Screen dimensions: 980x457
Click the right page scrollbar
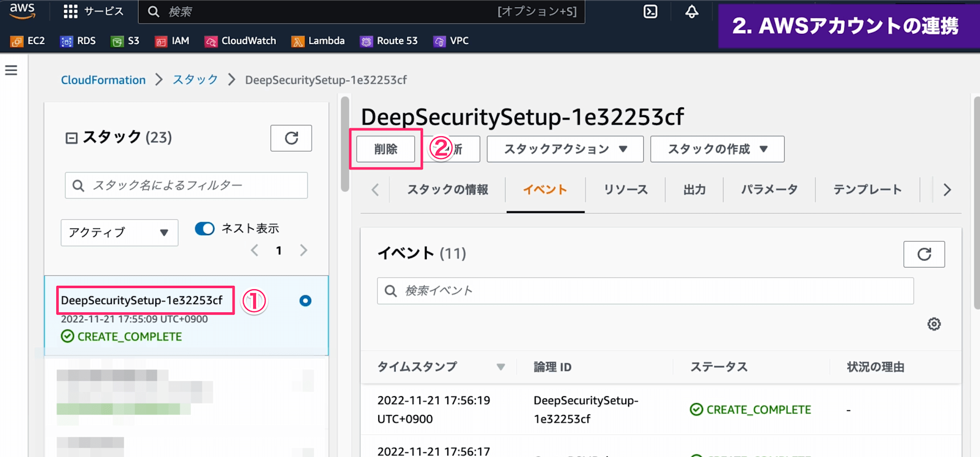[x=977, y=203]
